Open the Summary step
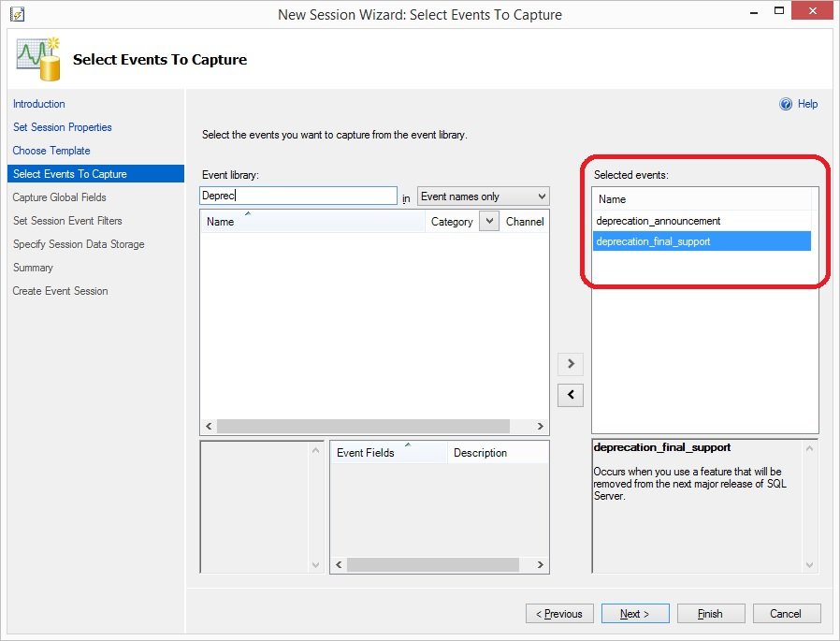 tap(33, 268)
